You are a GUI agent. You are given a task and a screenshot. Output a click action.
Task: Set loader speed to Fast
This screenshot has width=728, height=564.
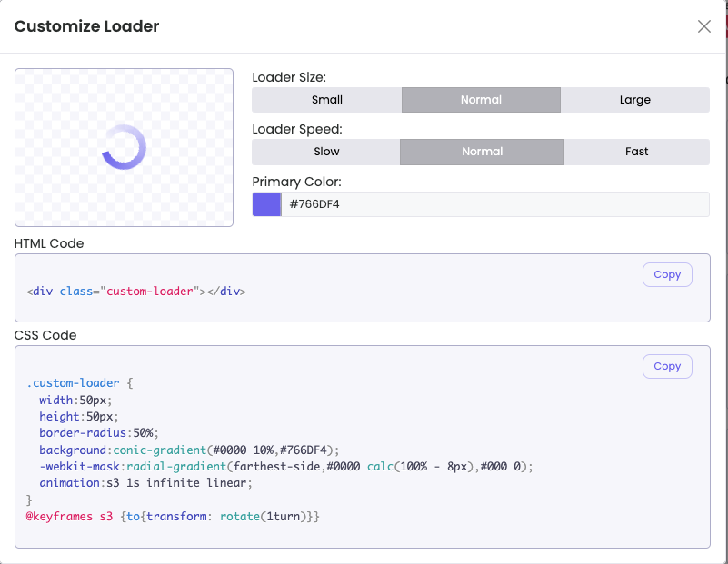pos(636,152)
